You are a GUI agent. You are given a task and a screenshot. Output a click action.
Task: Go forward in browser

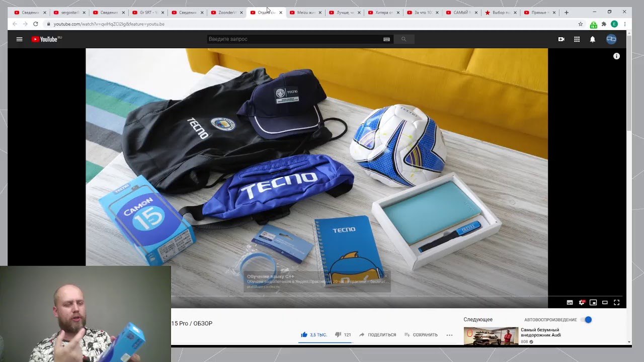tap(25, 24)
